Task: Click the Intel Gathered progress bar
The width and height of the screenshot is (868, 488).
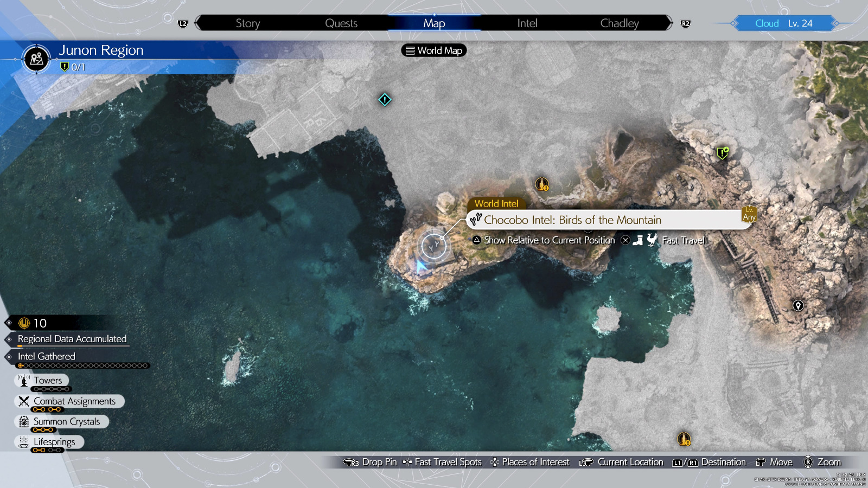Action: pyautogui.click(x=83, y=366)
